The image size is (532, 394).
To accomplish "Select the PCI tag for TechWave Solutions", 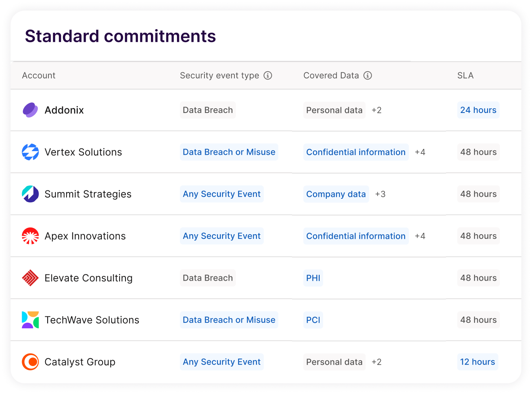I will [x=313, y=320].
